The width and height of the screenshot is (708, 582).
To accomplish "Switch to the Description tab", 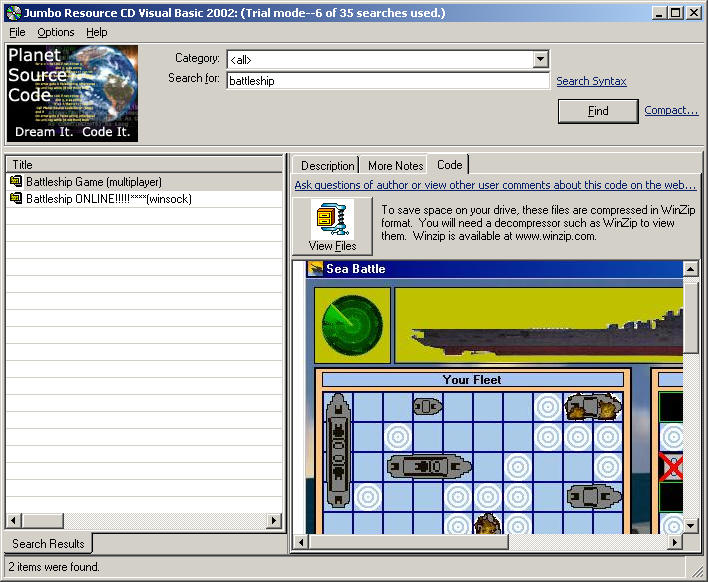I will click(327, 166).
